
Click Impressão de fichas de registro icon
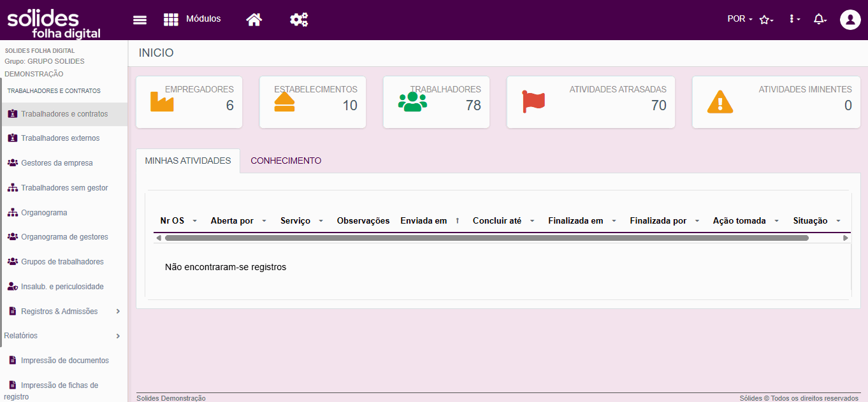click(12, 385)
